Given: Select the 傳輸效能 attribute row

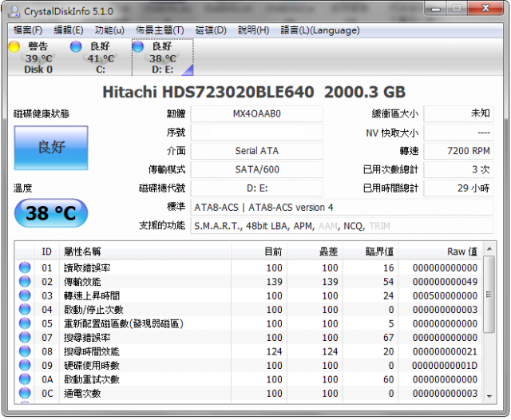Looking at the screenshot, I should [248, 282].
